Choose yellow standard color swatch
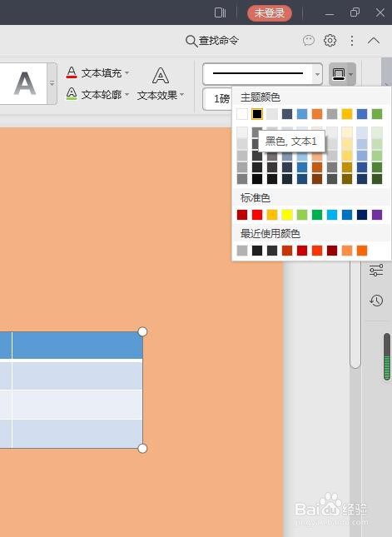392x537 pixels. click(x=287, y=215)
